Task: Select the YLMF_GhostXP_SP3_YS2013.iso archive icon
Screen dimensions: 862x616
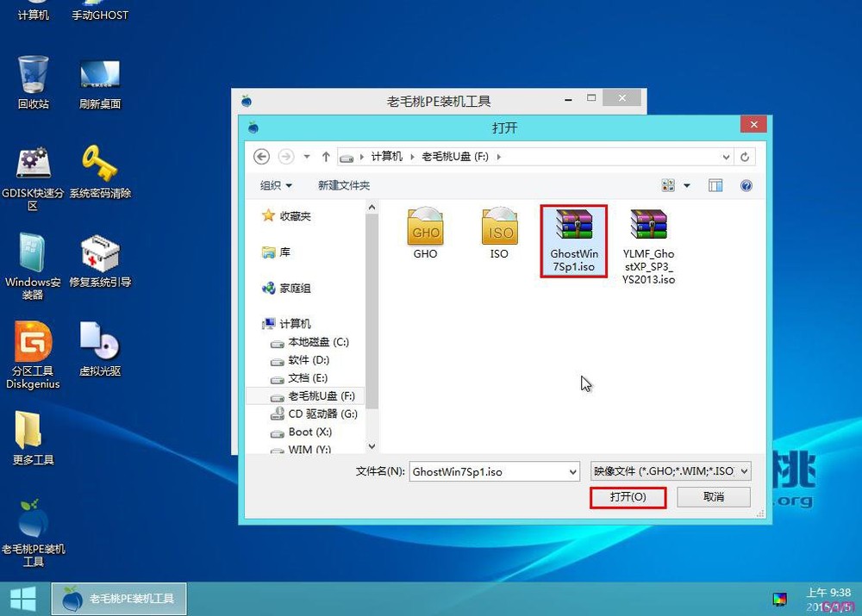Action: (x=648, y=224)
